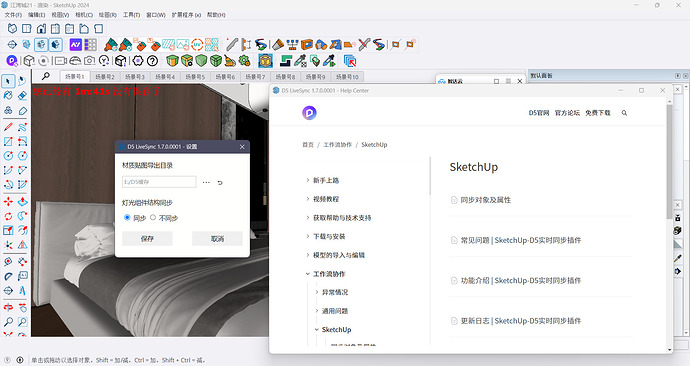Activate the red Rotate tool

(8, 216)
